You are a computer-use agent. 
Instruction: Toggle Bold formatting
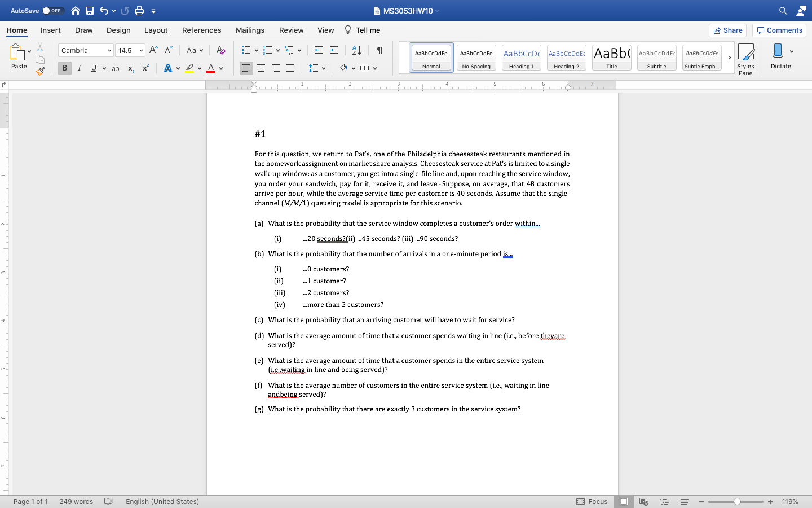coord(65,68)
